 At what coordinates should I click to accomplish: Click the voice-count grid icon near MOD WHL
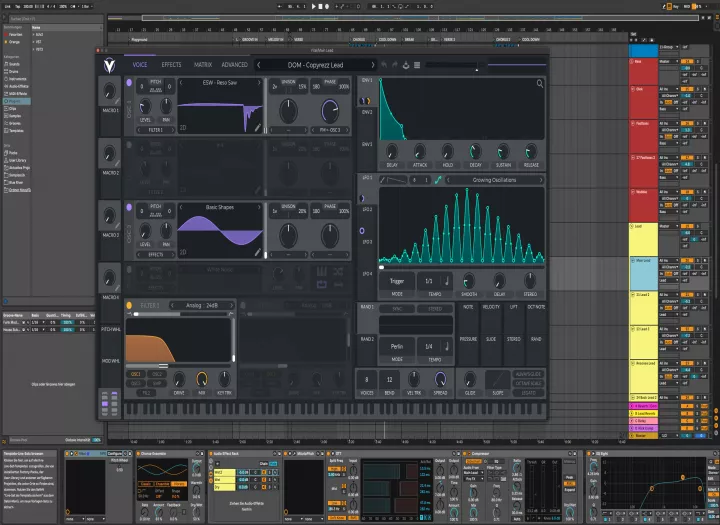[109, 404]
